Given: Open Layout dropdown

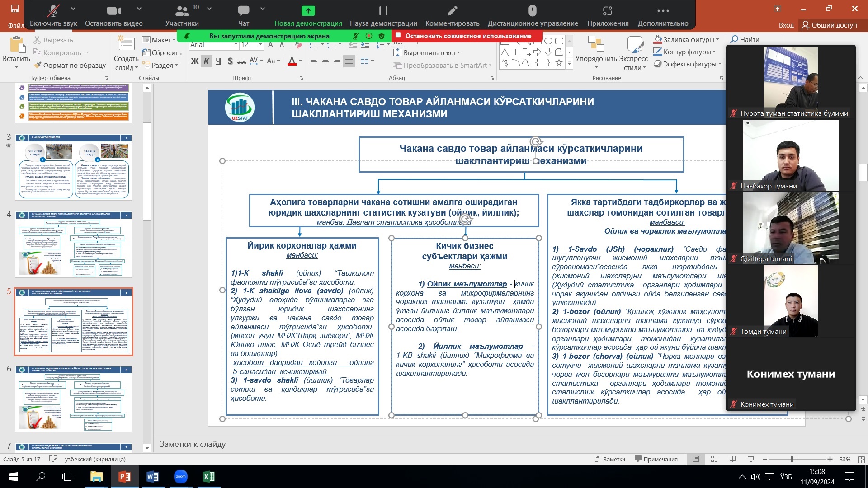Looking at the screenshot, I should 159,40.
